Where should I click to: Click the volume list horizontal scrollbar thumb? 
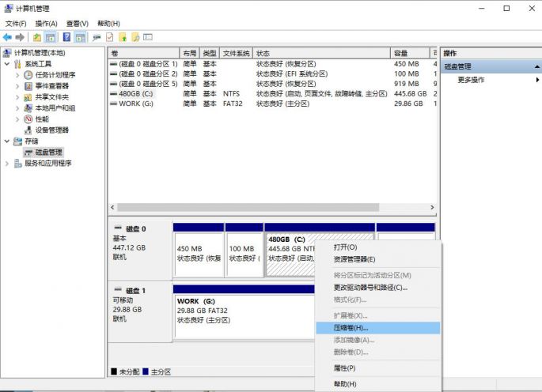[248, 207]
